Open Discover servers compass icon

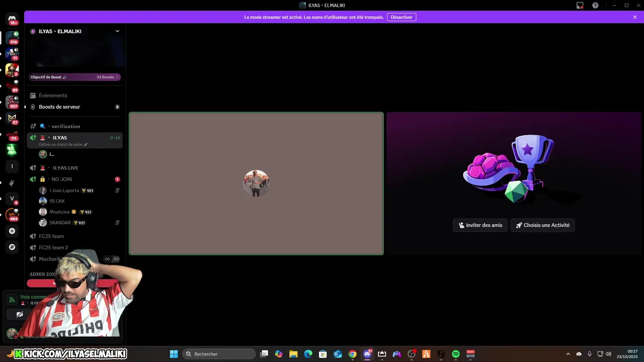pyautogui.click(x=12, y=247)
